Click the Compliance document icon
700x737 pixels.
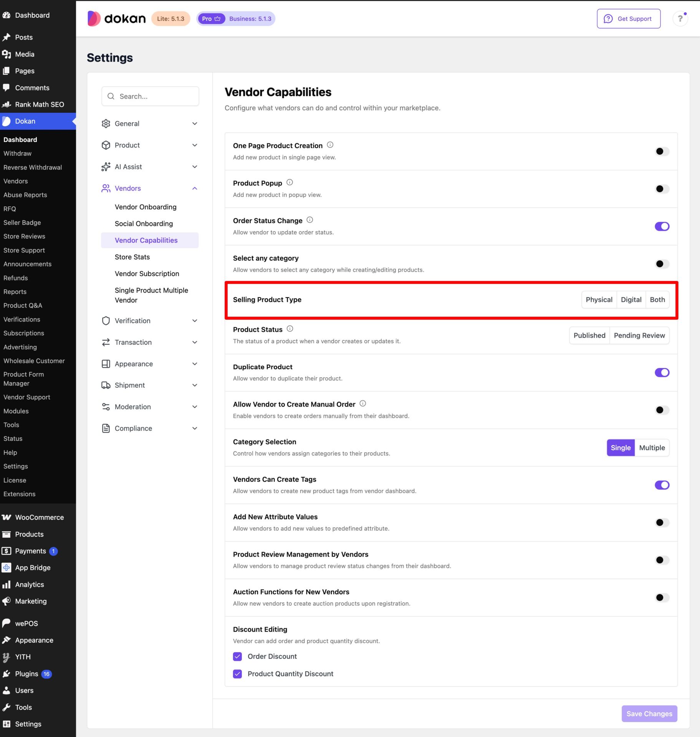coord(106,428)
